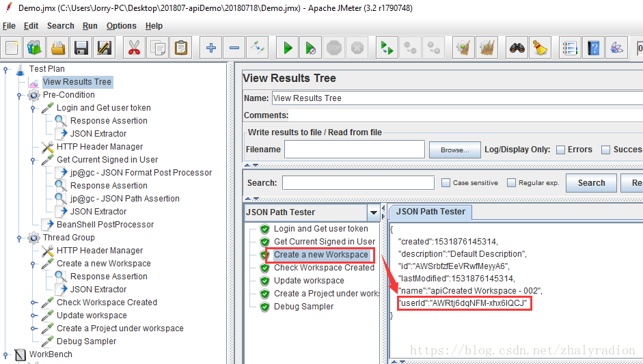Screen dimensions: 643x364
Task: Click the Shutdown test icon
Action: 357,48
